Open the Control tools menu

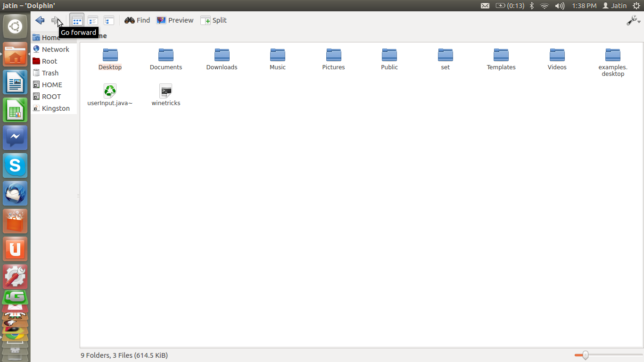coord(632,21)
